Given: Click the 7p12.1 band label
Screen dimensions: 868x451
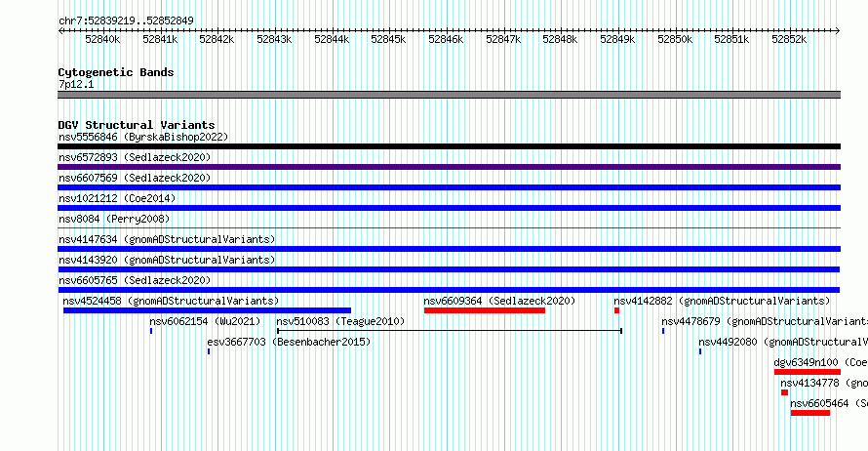Looking at the screenshot, I should (x=76, y=84).
